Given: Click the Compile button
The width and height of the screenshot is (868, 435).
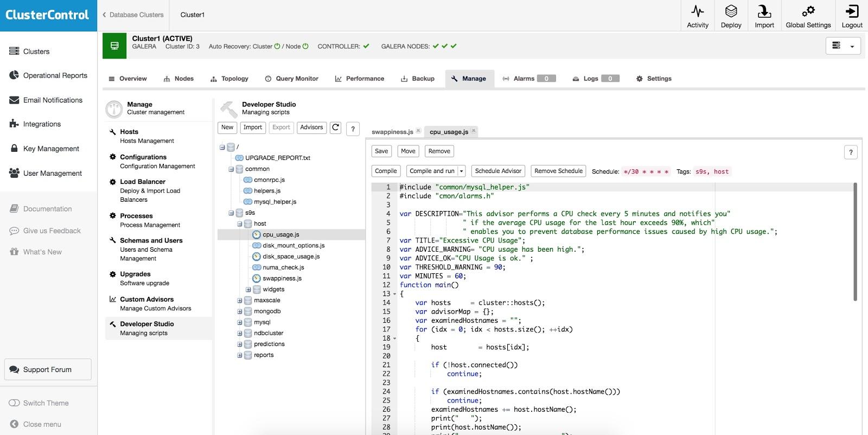Looking at the screenshot, I should [386, 171].
